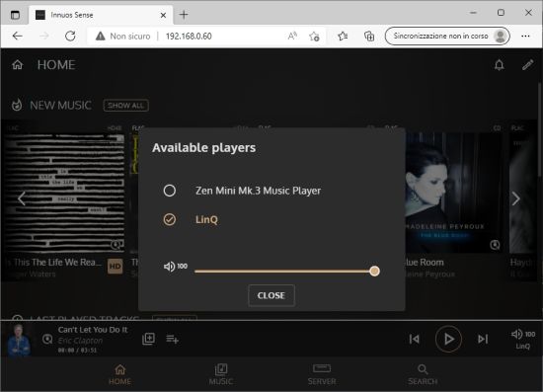Click the track info magnifier icon near Eric Clapton
Screen dimensions: 543x392
coord(47,339)
